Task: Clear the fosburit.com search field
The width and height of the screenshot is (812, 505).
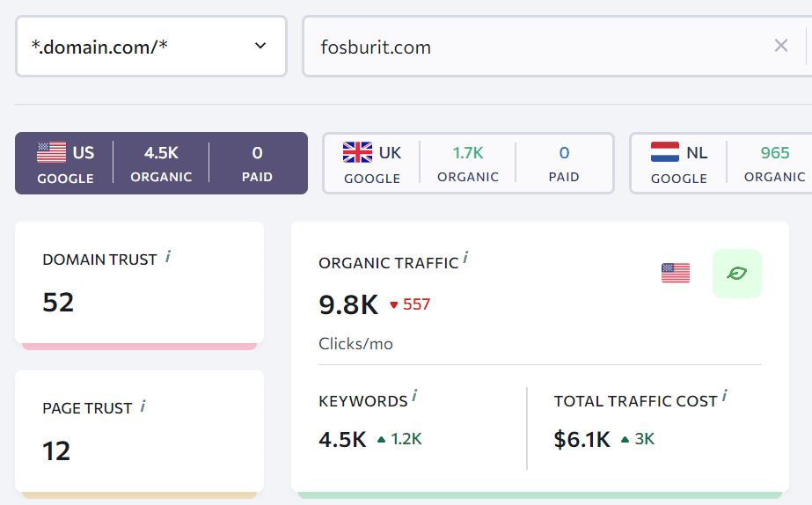Action: pos(781,46)
